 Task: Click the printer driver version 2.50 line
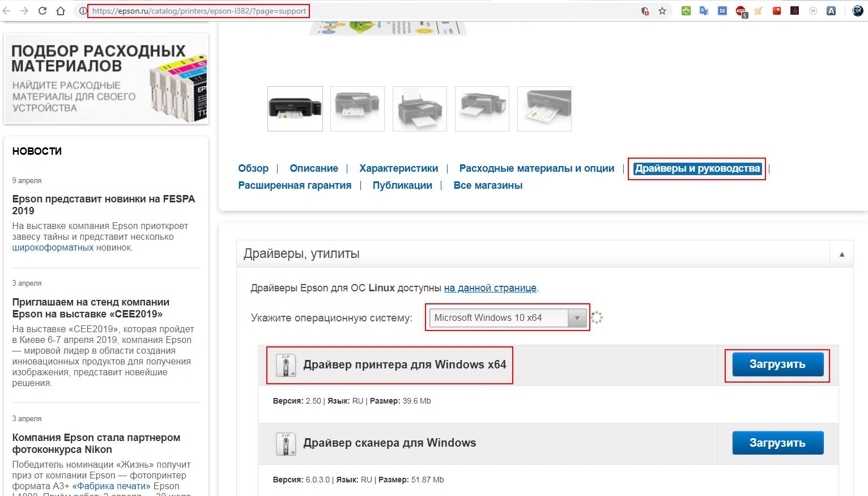(352, 401)
